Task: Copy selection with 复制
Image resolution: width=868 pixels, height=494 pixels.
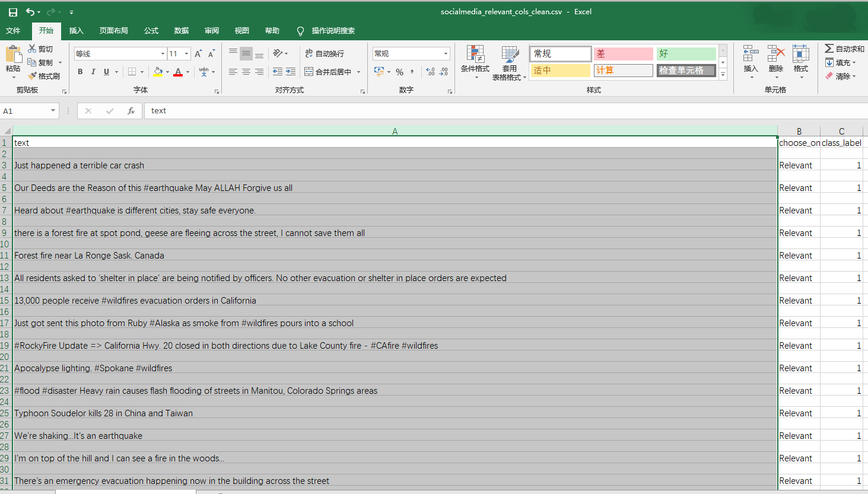Action: 40,62
